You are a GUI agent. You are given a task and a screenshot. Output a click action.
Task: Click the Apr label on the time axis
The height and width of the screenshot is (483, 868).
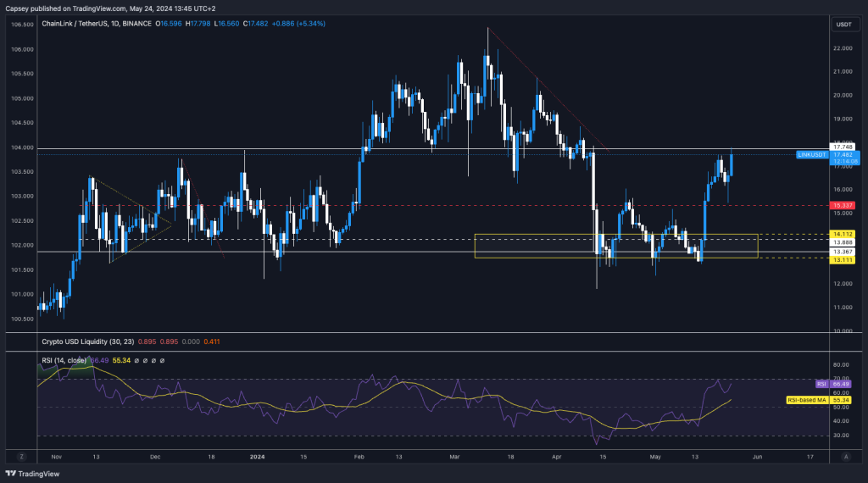(x=556, y=457)
